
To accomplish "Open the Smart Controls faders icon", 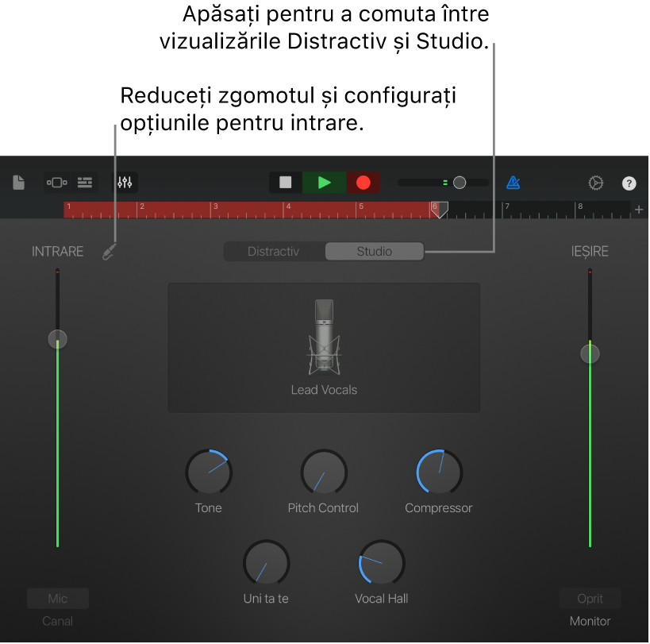I will [125, 183].
